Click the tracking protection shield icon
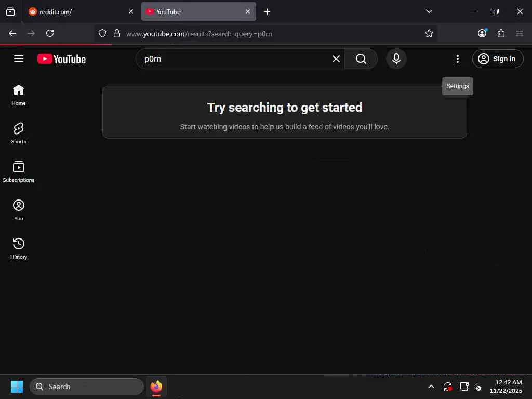This screenshot has width=532, height=399. pyautogui.click(x=102, y=33)
